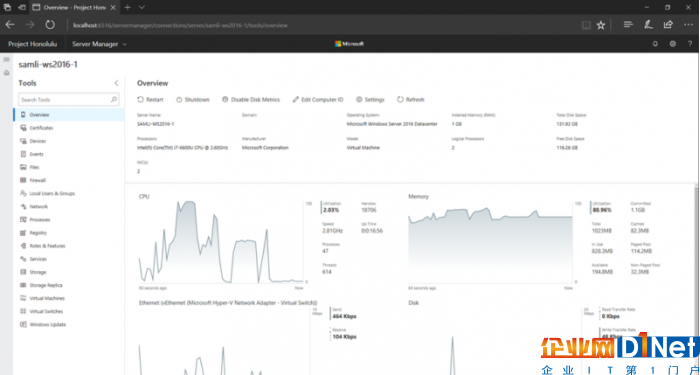Close the Overview browser tab
Viewport: 700px width, 375px height.
[x=113, y=8]
